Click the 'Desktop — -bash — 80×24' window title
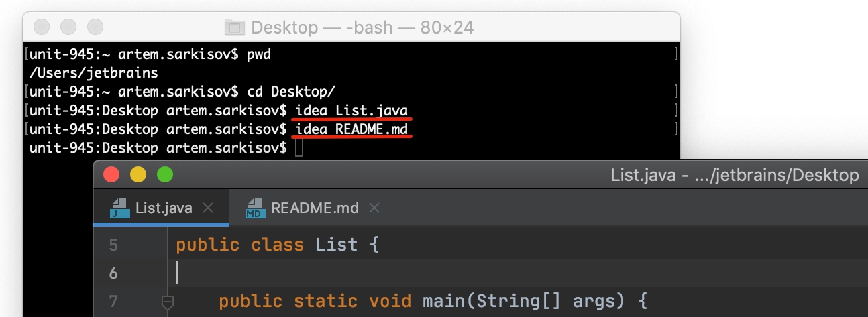The height and width of the screenshot is (317, 868). tap(362, 27)
